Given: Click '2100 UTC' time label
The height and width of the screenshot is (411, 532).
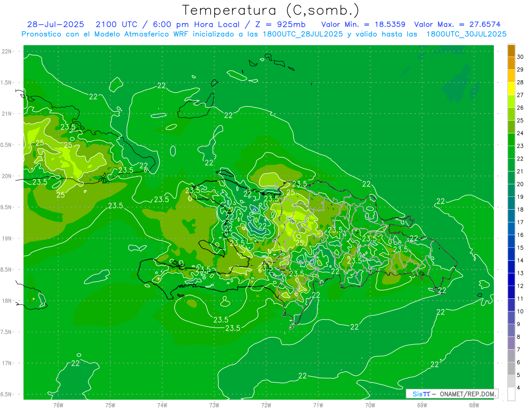Looking at the screenshot, I should pyautogui.click(x=117, y=24).
